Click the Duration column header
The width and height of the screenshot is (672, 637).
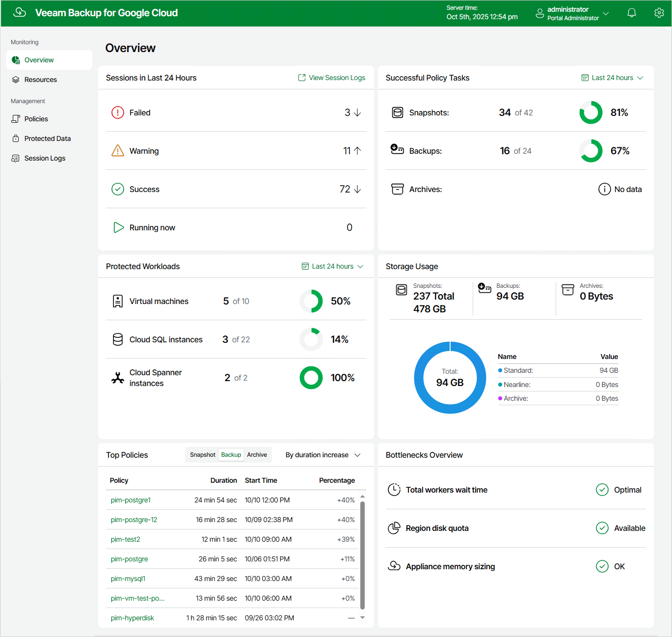(x=223, y=480)
